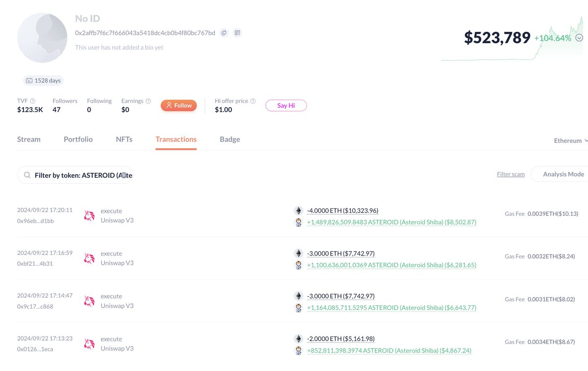Show the wallet QR code
This screenshot has height=371, width=588.
(238, 33)
